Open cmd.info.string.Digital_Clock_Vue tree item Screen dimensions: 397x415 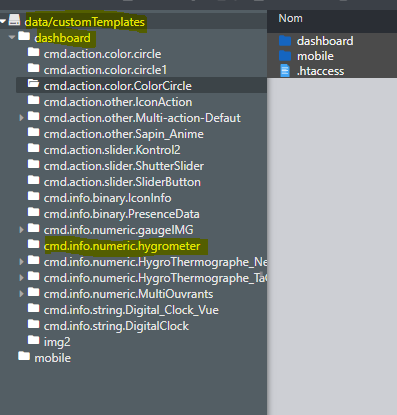coord(131,310)
